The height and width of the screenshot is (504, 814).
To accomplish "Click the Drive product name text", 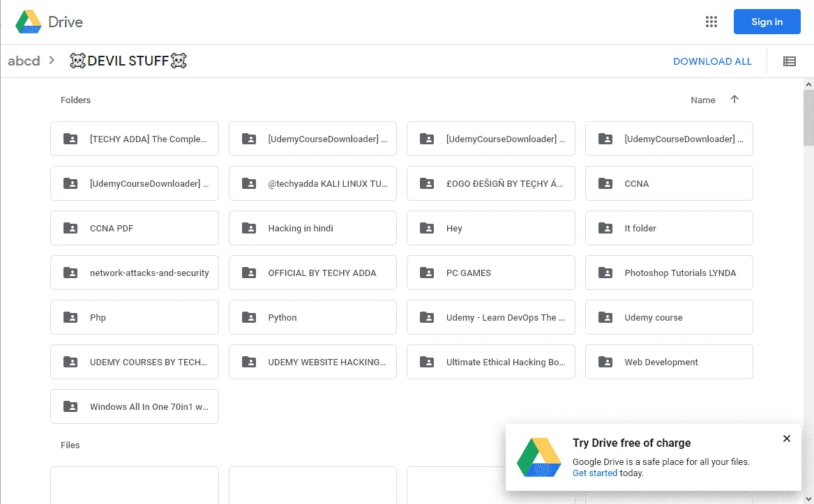I will click(x=66, y=22).
